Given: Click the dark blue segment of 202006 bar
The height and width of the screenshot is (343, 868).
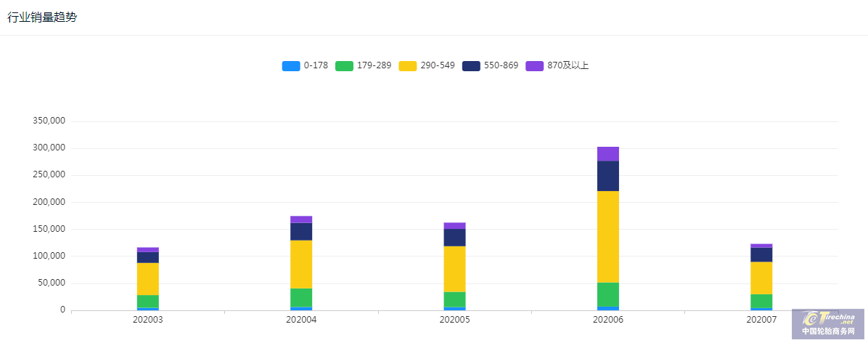Looking at the screenshot, I should [x=608, y=176].
